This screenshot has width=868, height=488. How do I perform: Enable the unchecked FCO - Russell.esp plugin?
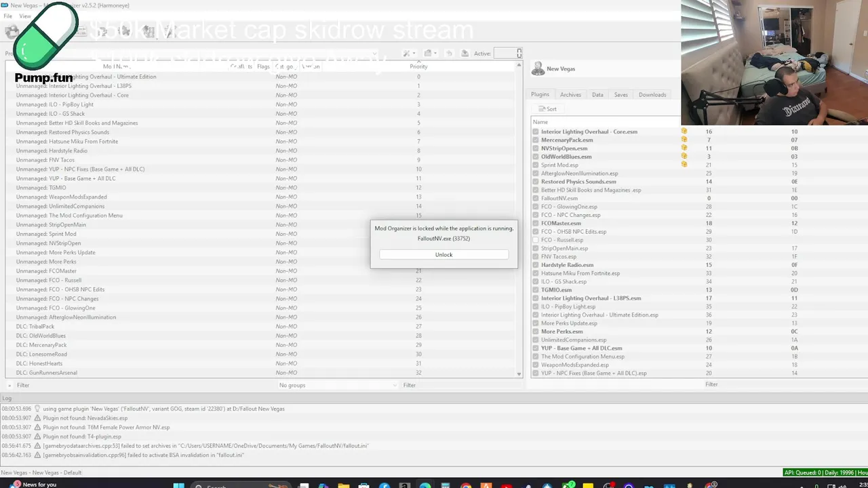(x=536, y=240)
